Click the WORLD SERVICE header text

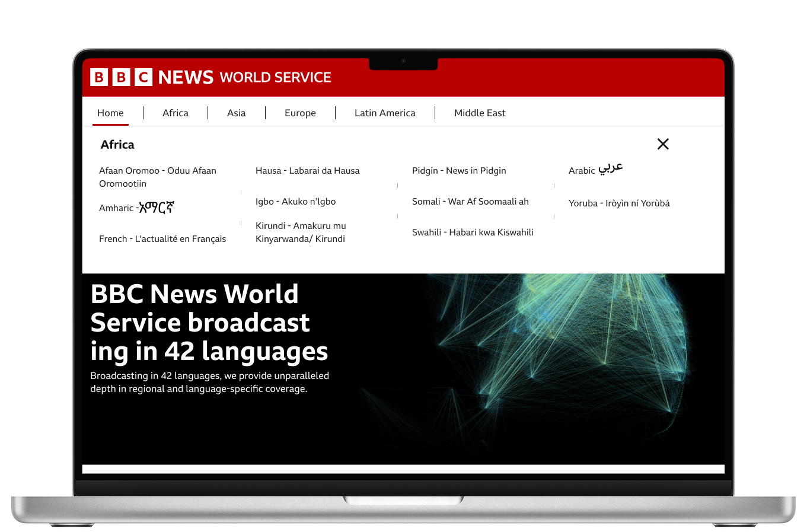[276, 77]
